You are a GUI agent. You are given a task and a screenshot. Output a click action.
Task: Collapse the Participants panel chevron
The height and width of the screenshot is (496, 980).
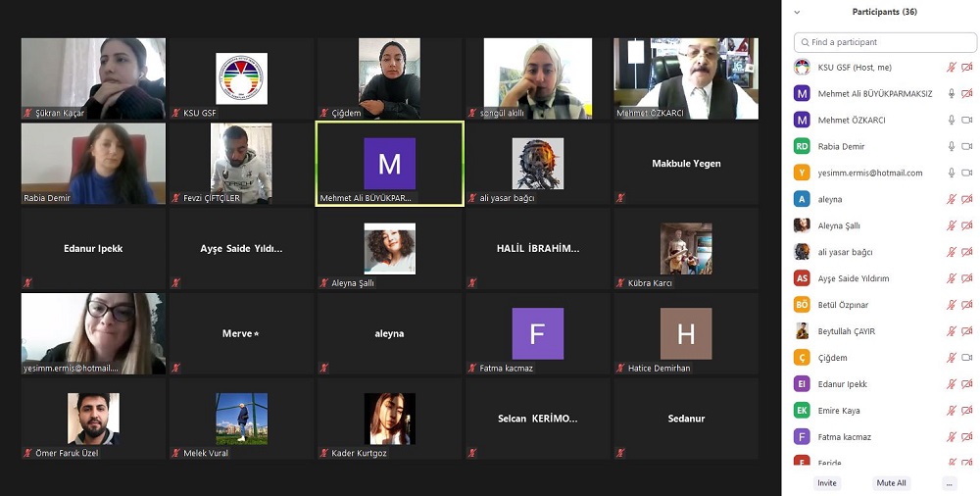[x=797, y=13]
